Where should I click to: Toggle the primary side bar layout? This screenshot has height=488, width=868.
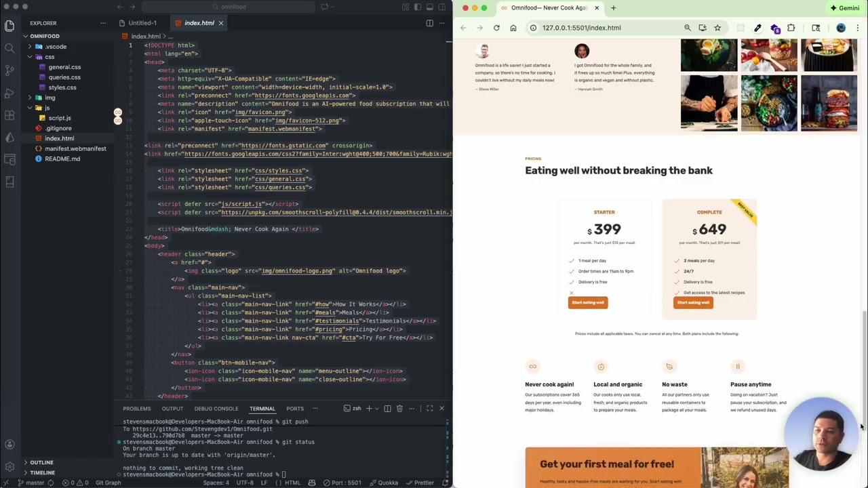[x=418, y=7]
